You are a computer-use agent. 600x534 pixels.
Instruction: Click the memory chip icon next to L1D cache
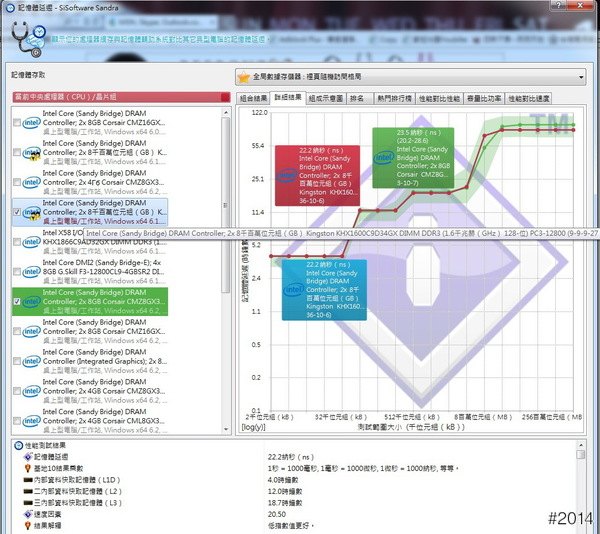tap(28, 480)
